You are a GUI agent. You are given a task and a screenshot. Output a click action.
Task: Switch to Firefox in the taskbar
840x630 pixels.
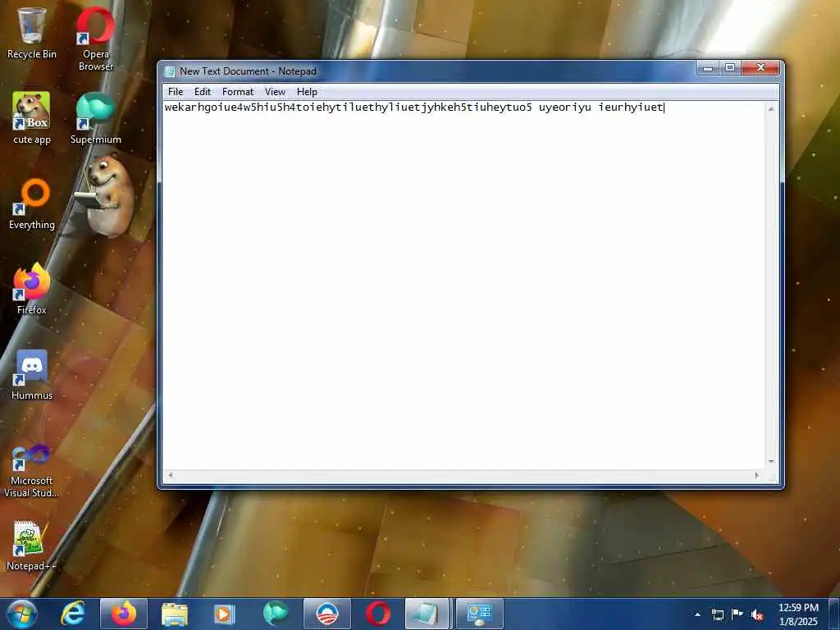click(124, 614)
